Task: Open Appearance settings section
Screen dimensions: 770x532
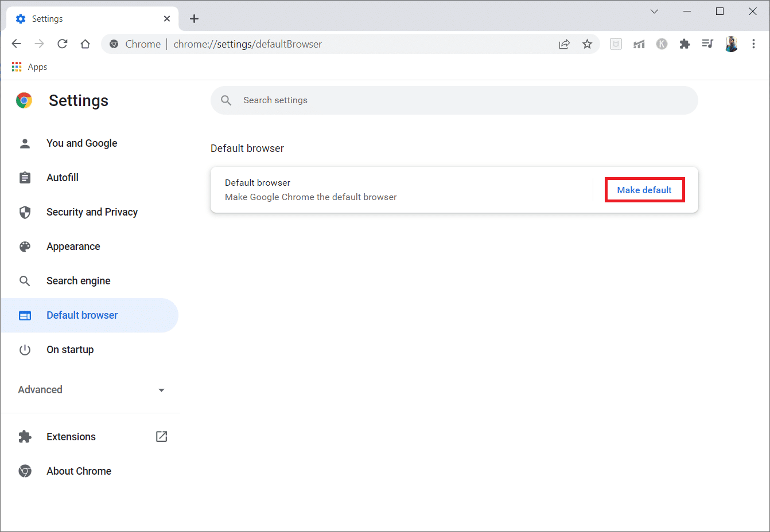Action: tap(73, 247)
